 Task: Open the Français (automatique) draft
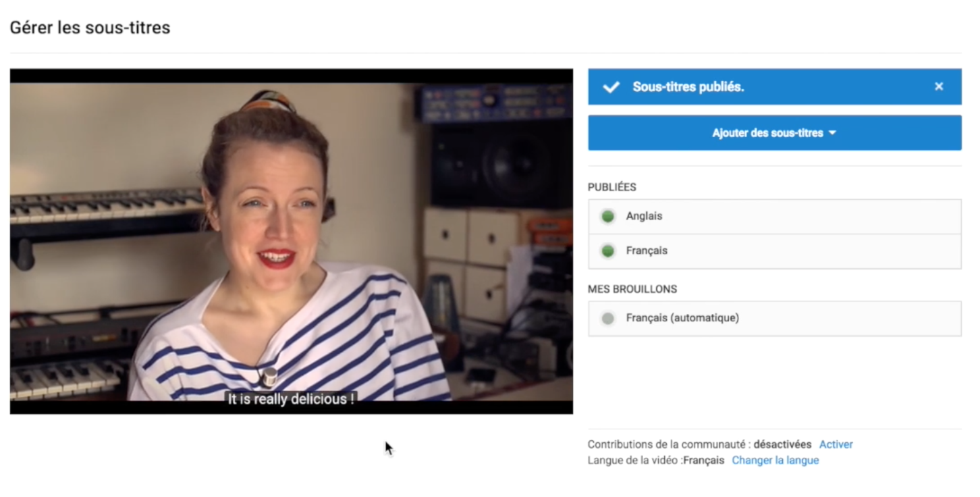682,318
